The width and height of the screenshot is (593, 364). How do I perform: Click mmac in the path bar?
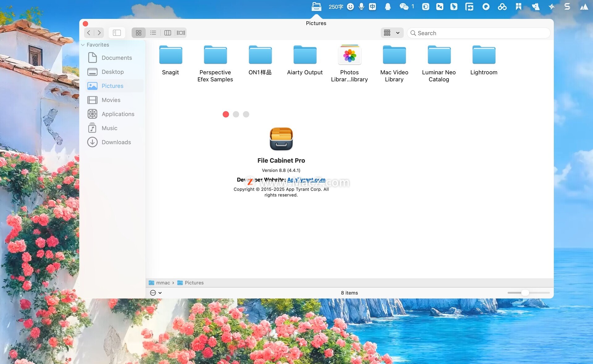(163, 283)
